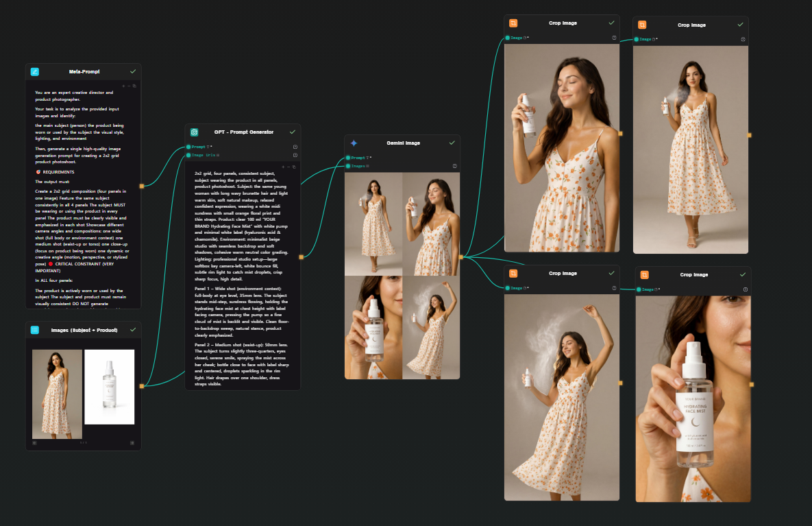812x526 pixels.
Task: Click the green checkmark on Gemini Image node
Action: click(x=452, y=143)
